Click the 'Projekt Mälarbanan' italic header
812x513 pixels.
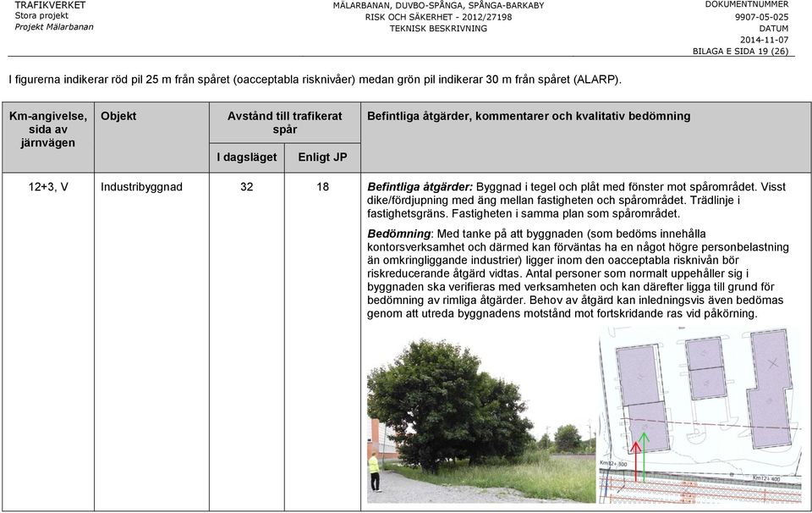click(54, 27)
